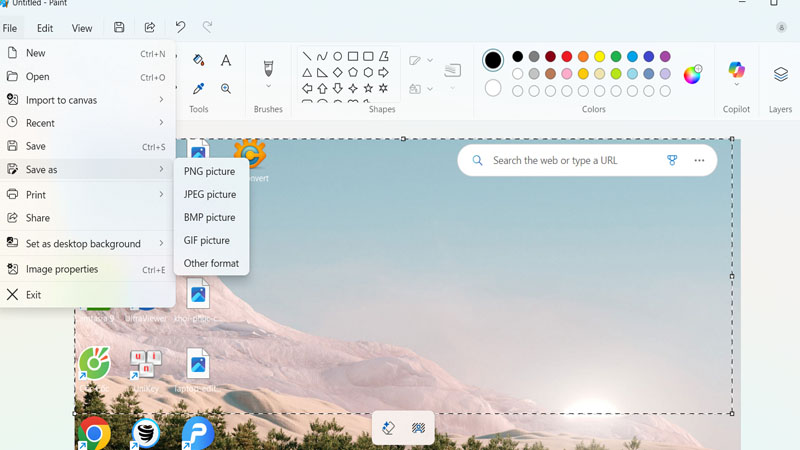The image size is (800, 450).
Task: Select the Magnifier zoom tool
Action: pos(226,89)
